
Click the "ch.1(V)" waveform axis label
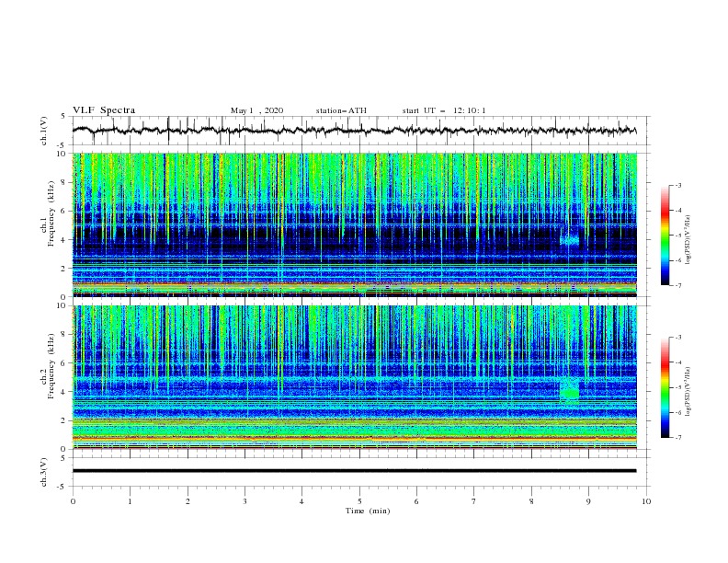point(44,131)
